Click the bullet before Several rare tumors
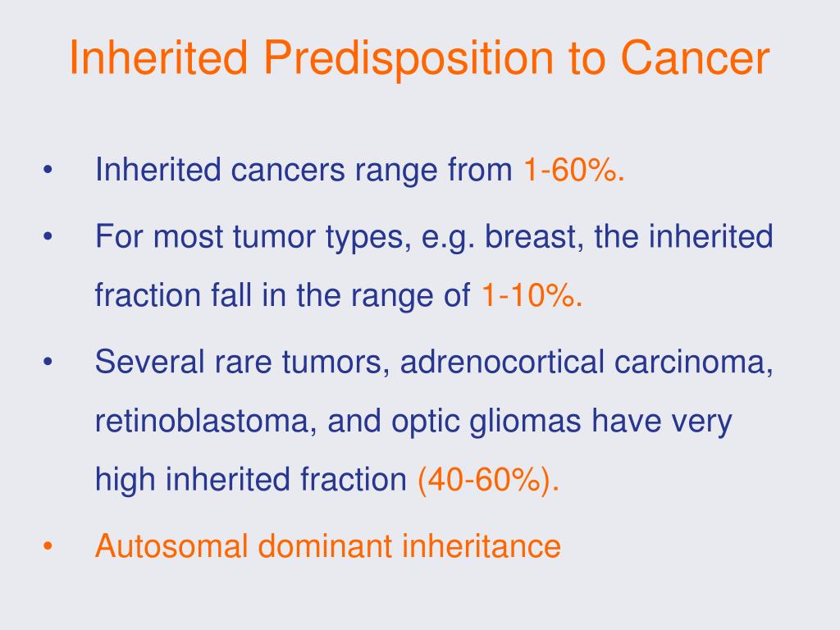This screenshot has height=630, width=840. point(48,362)
